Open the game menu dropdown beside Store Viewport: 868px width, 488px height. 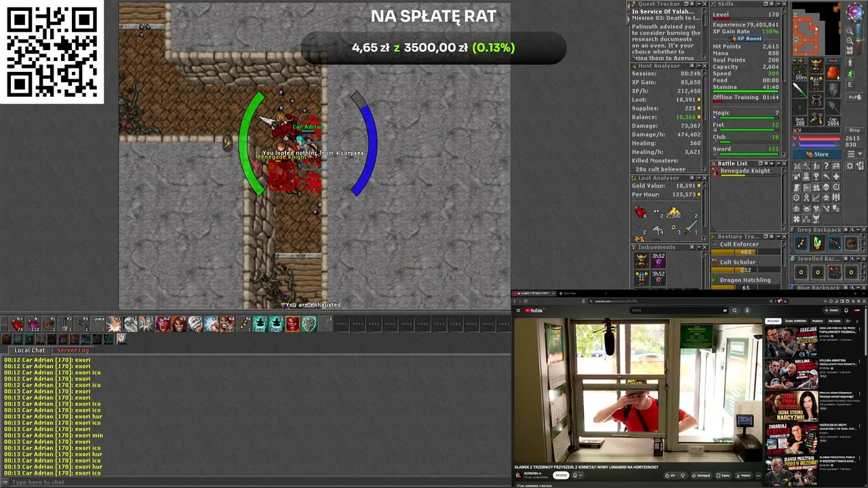pyautogui.click(x=854, y=154)
